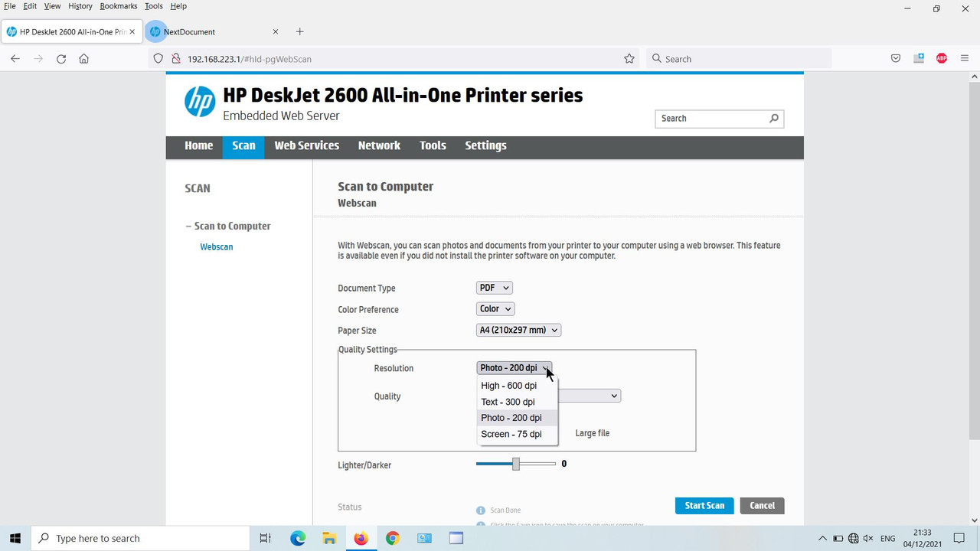The height and width of the screenshot is (551, 980).
Task: Close the HP DeskJet 2600 tab
Action: click(132, 31)
